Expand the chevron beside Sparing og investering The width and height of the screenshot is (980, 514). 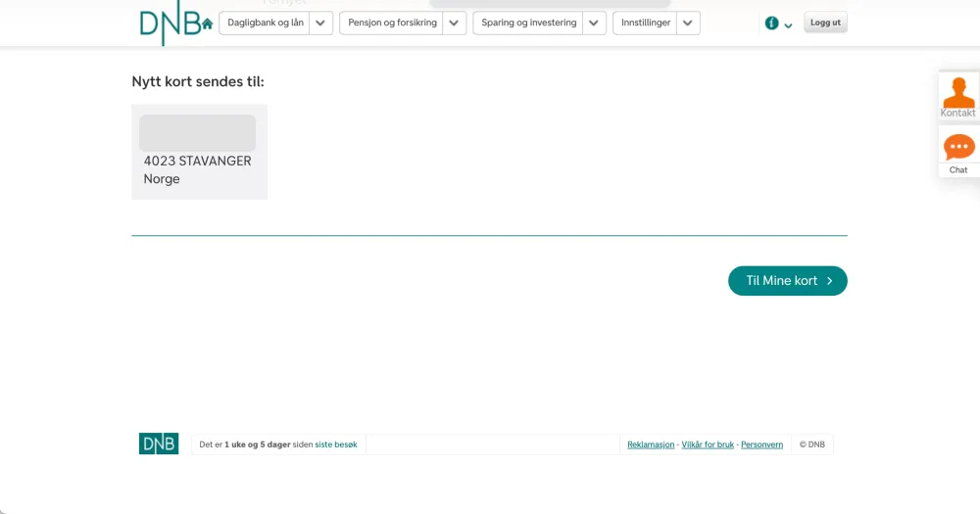[x=594, y=23]
